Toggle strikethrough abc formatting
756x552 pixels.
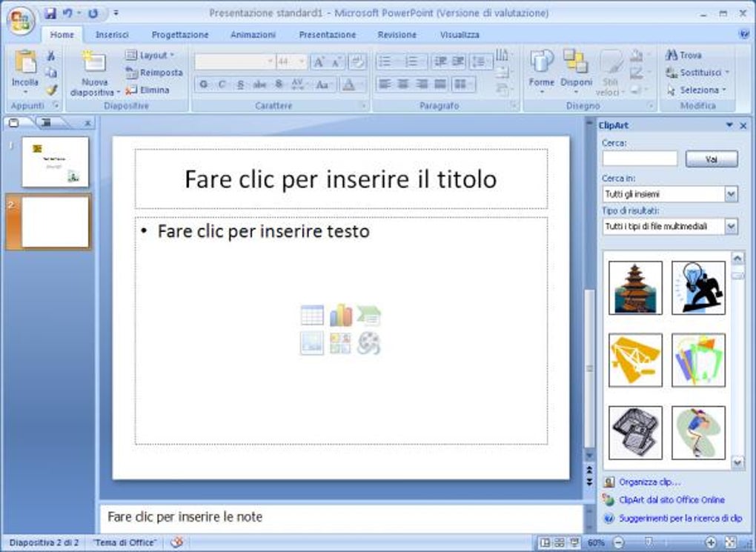pos(259,85)
